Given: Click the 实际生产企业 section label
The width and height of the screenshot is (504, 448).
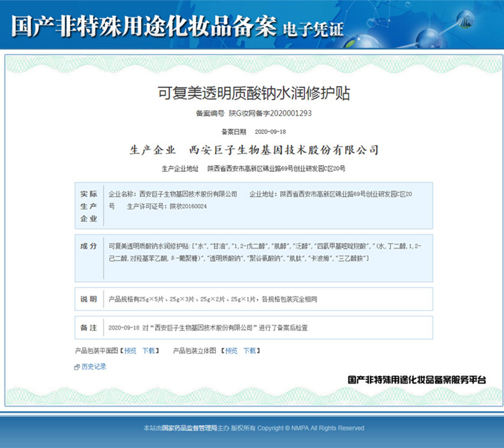Looking at the screenshot, I should (x=89, y=206).
